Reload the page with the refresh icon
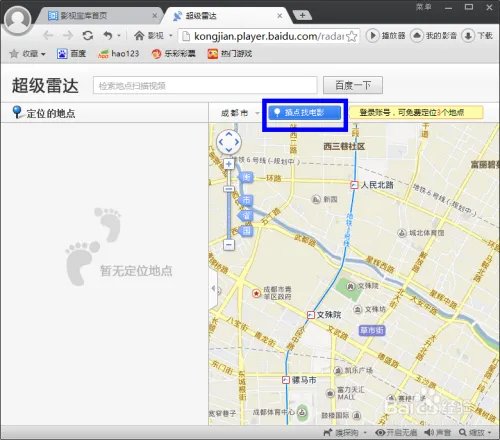The image size is (500, 440). [x=88, y=35]
